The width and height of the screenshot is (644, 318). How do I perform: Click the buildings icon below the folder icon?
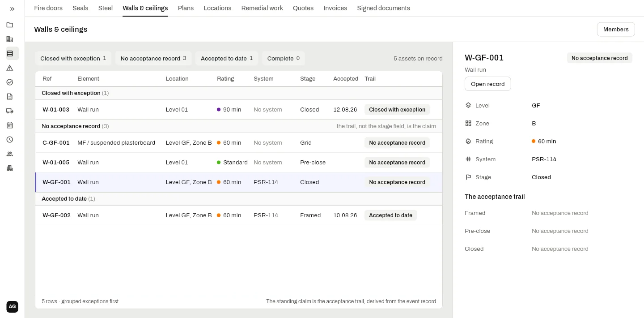10,39
